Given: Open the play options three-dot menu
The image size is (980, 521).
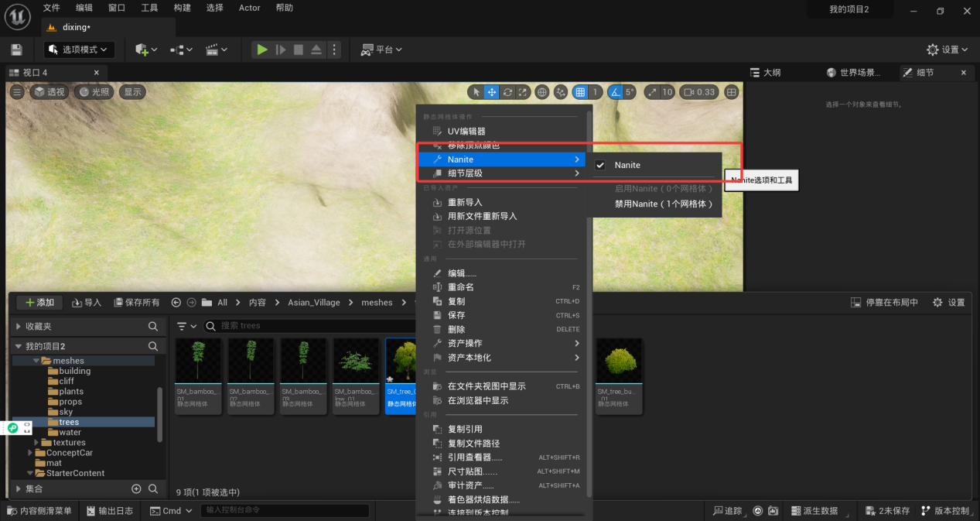Looking at the screenshot, I should point(334,50).
